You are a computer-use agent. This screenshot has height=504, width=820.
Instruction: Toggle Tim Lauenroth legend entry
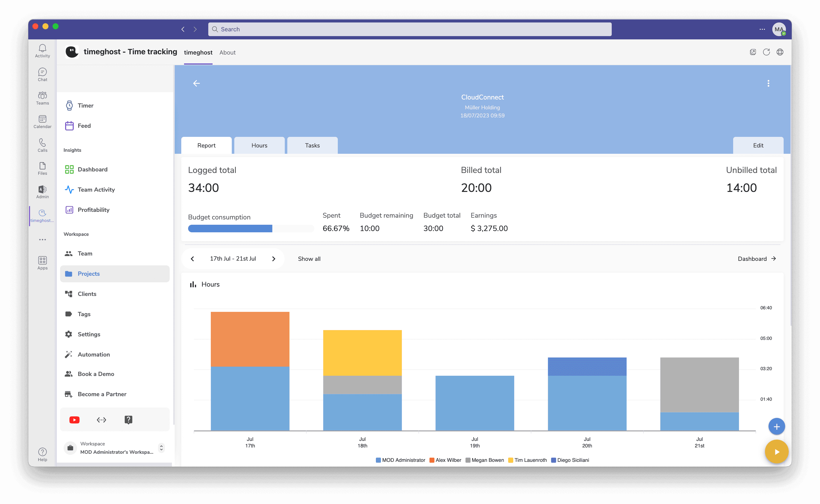(x=527, y=460)
